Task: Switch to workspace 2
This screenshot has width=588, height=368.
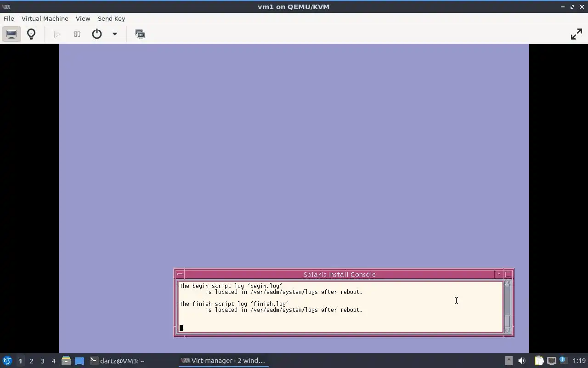Action: pyautogui.click(x=31, y=361)
